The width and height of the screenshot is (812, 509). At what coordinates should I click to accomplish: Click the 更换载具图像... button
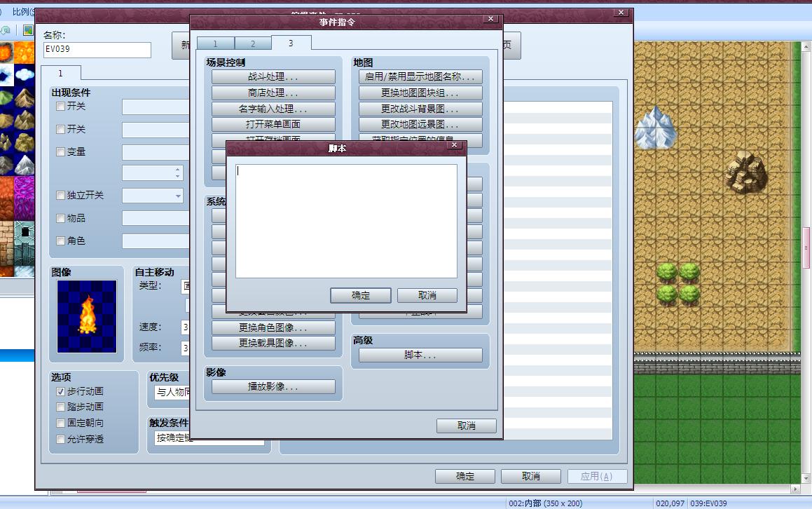(273, 343)
